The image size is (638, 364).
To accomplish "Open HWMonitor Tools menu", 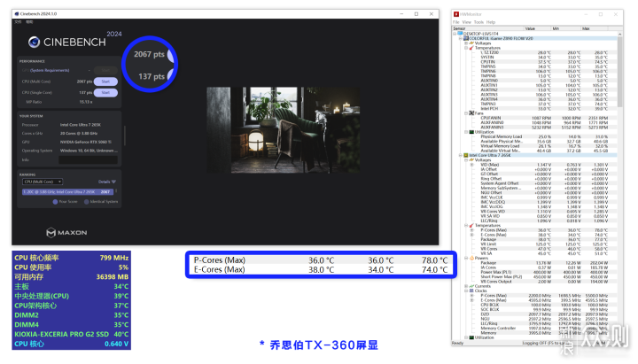I will 478,22.
